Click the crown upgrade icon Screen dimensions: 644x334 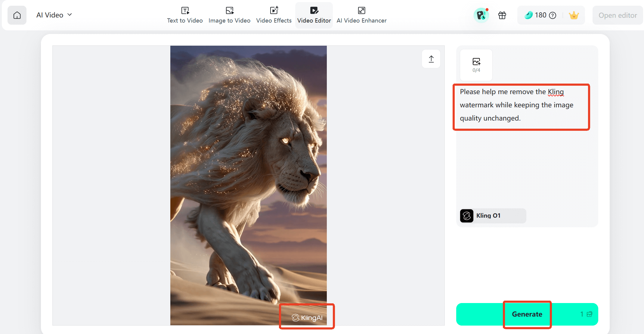[574, 15]
